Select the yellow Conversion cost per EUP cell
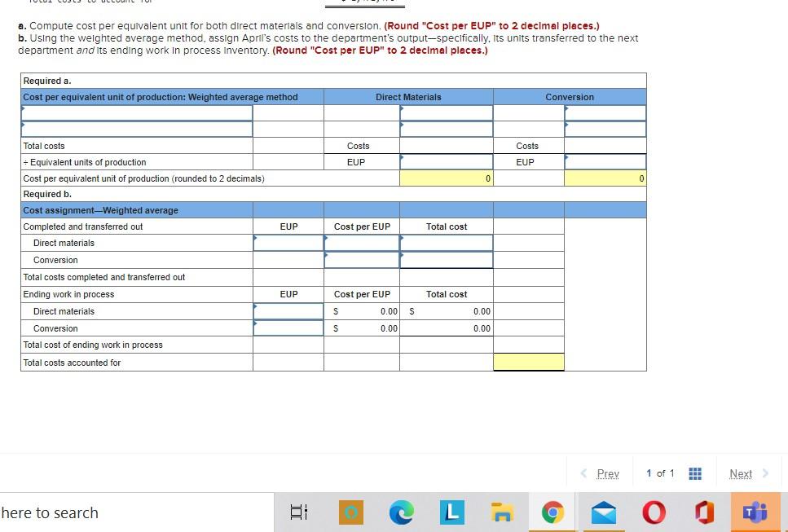The height and width of the screenshot is (532, 788). pos(605,178)
